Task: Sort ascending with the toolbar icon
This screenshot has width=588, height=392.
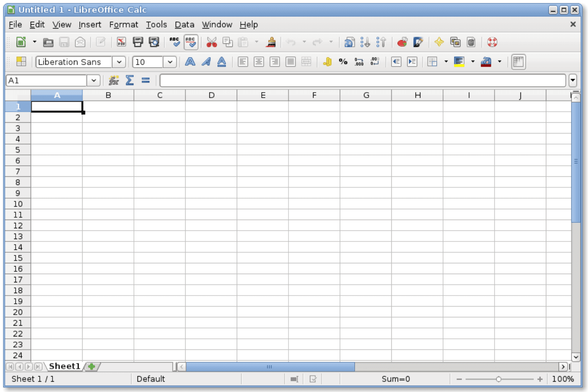Action: click(365, 42)
